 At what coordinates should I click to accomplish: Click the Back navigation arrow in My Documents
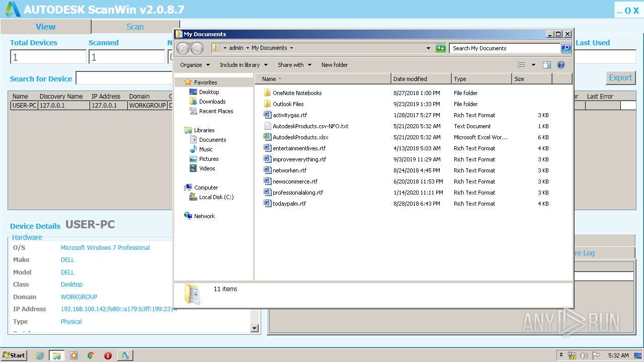click(x=183, y=48)
